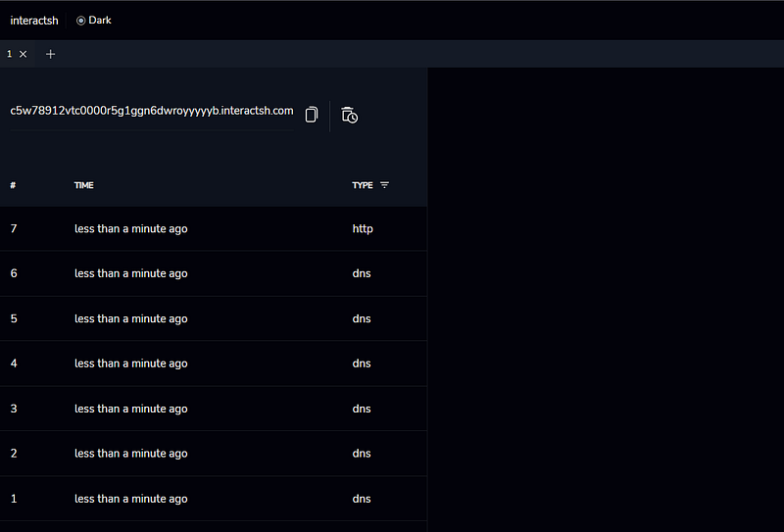Viewport: 784px width, 532px height.
Task: Select the interactsh.com domain text
Action: [x=152, y=111]
